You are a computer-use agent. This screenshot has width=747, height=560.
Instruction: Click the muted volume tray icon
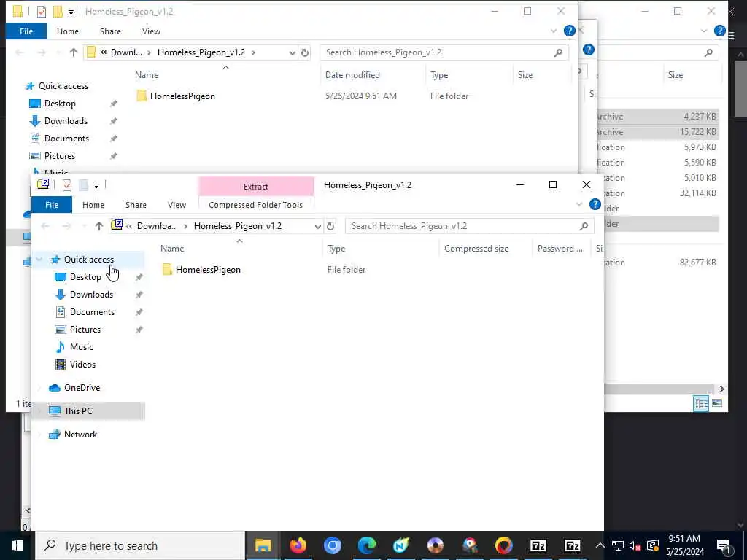pos(635,546)
